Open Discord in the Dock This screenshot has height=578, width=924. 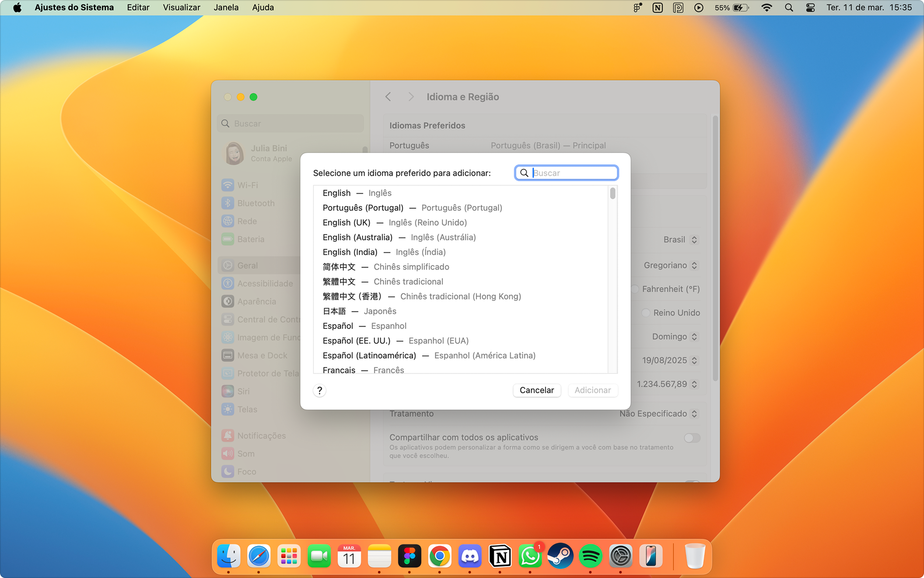click(470, 556)
